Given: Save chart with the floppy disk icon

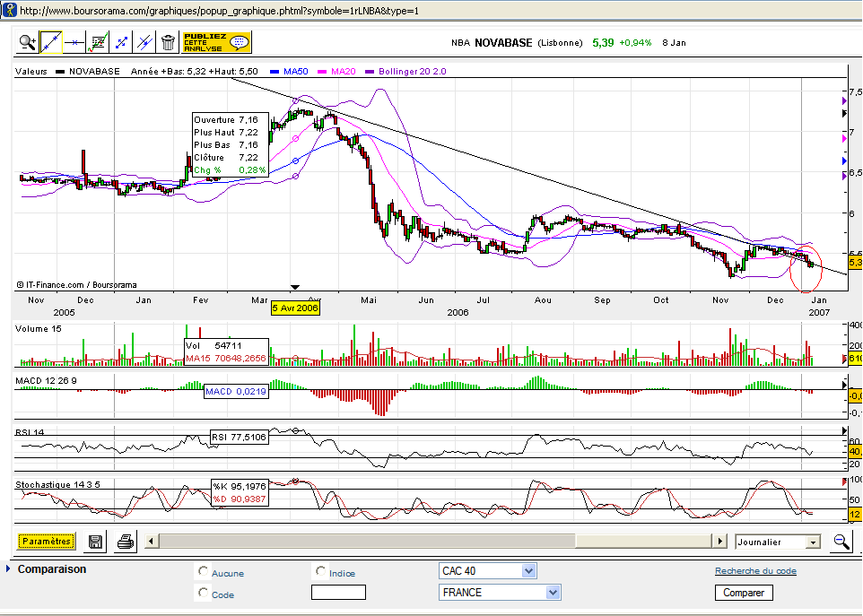Looking at the screenshot, I should (96, 542).
